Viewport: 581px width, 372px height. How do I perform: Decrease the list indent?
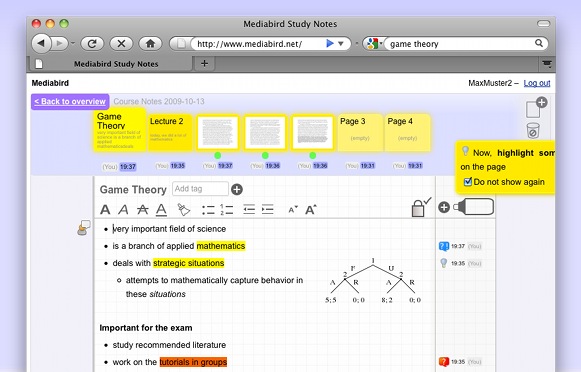click(x=249, y=210)
